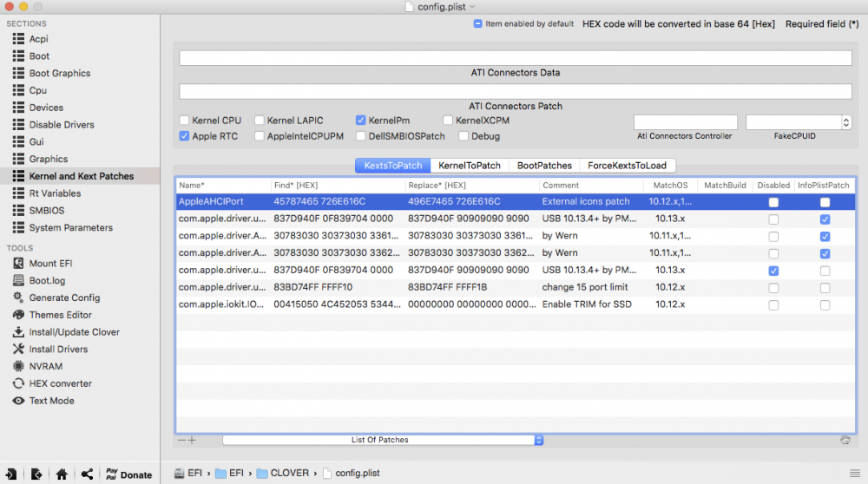Click the Ati Connectors Controller field
Viewport: 868px width, 484px height.
(686, 122)
